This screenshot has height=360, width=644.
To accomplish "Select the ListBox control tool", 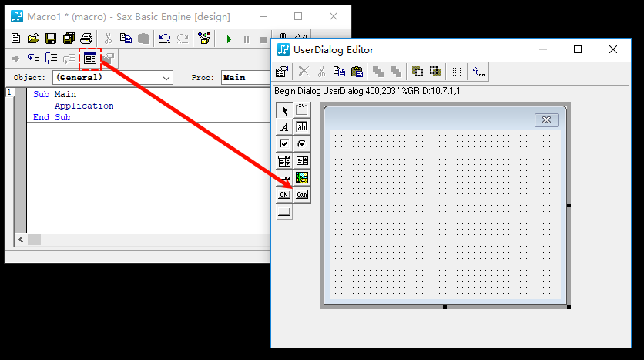I will [284, 161].
